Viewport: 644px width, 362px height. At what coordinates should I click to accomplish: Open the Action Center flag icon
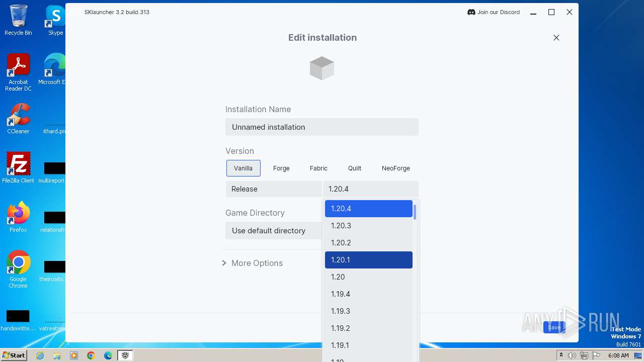(596, 355)
